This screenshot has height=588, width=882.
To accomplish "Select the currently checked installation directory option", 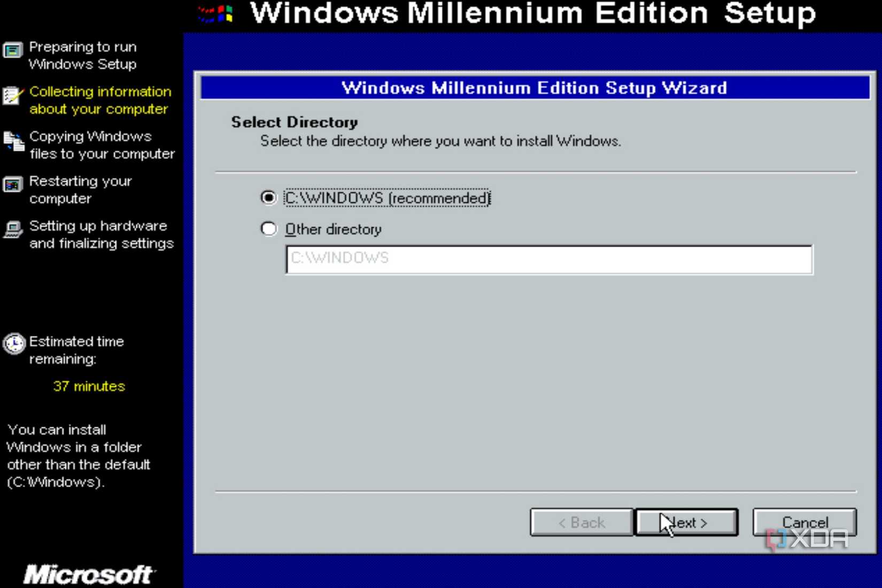I will (x=269, y=197).
